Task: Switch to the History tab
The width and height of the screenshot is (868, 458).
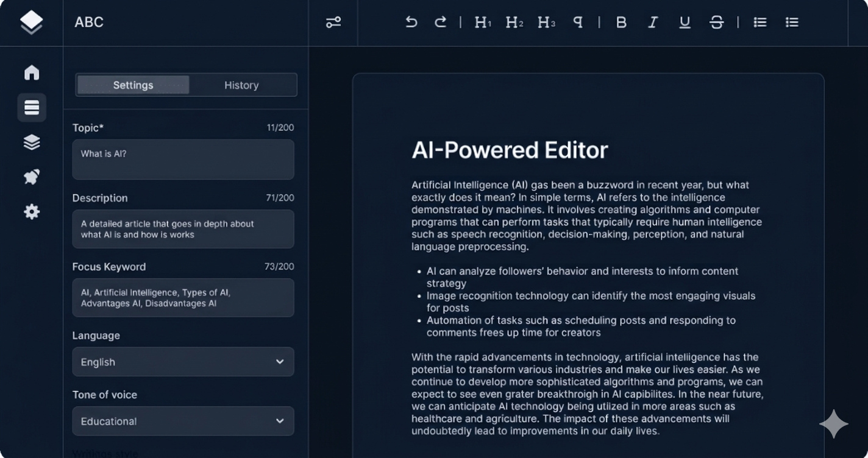Action: (x=241, y=85)
